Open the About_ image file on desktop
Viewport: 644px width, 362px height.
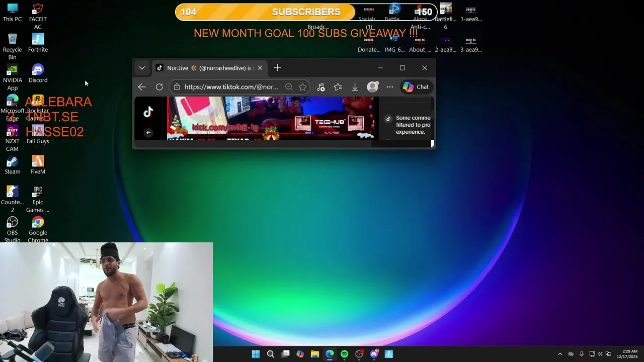[x=420, y=44]
